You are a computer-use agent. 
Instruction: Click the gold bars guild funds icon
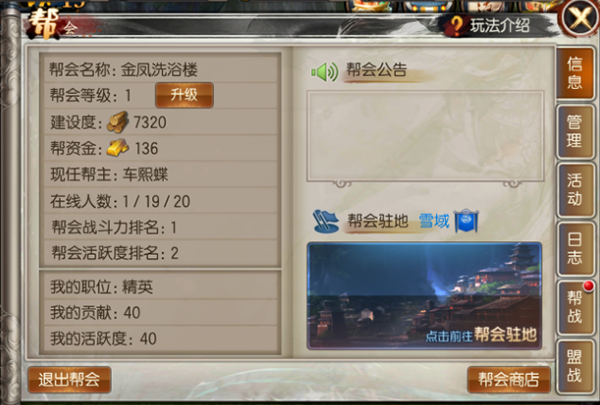(117, 148)
